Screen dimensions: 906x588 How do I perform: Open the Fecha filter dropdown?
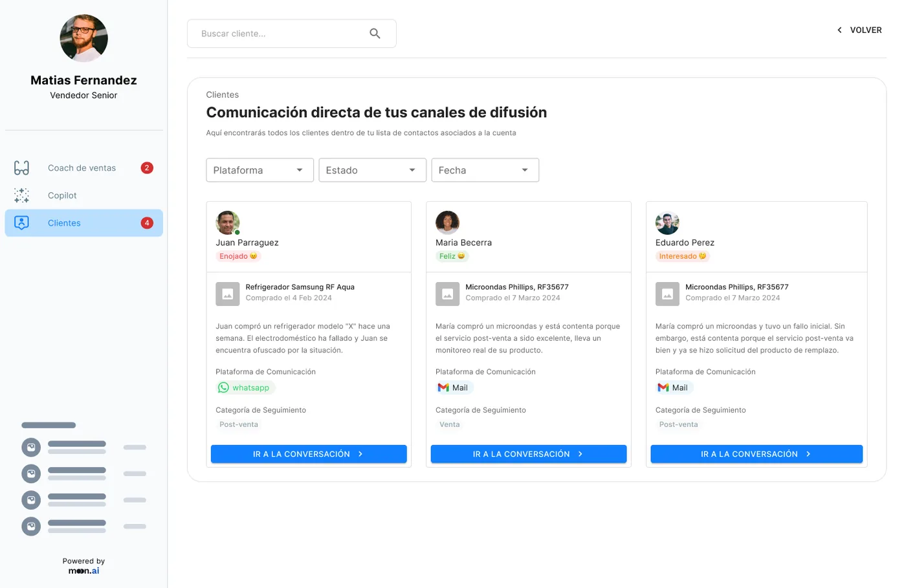point(485,170)
